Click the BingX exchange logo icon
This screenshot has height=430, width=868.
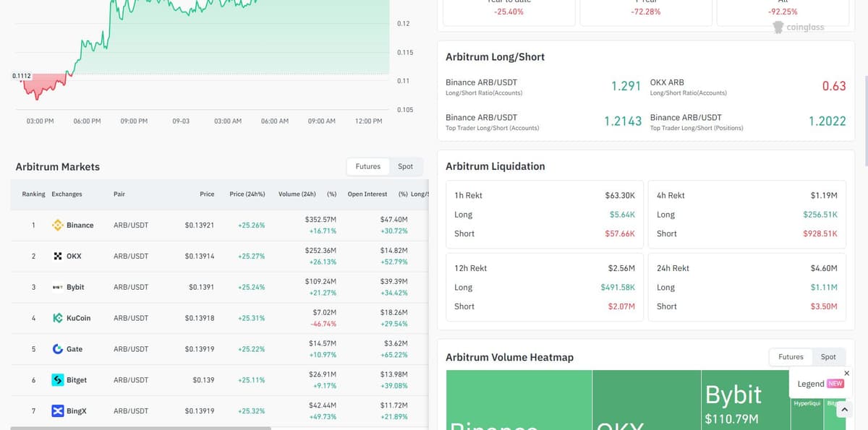point(58,411)
